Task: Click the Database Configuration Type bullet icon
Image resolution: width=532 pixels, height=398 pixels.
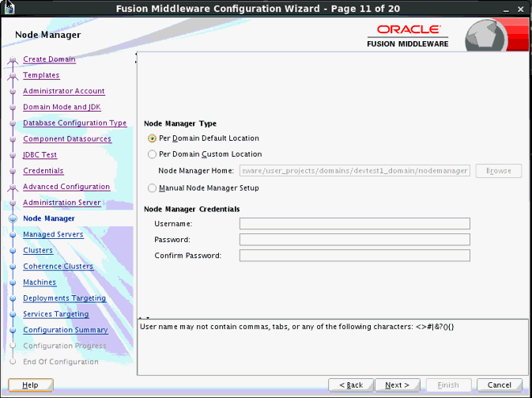Action: [x=13, y=123]
